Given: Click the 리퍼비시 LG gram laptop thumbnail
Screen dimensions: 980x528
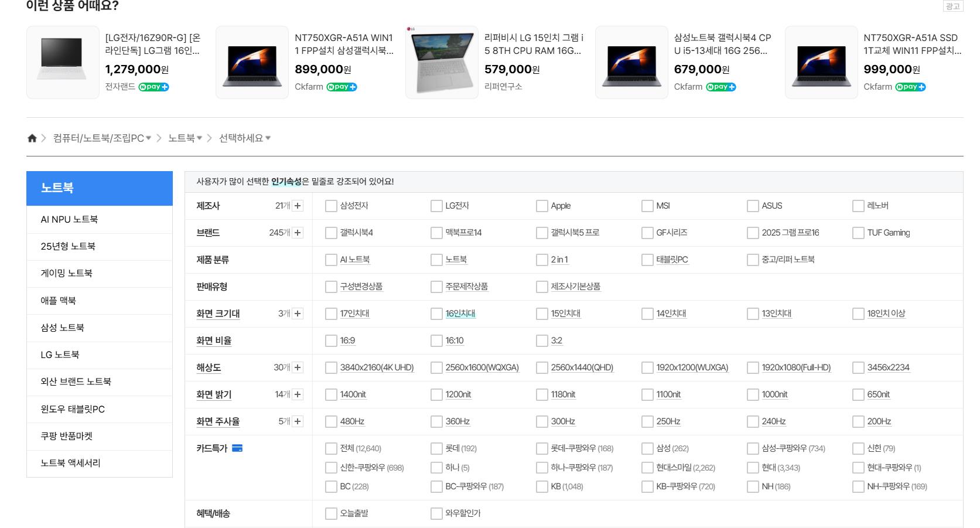Looking at the screenshot, I should pos(442,62).
